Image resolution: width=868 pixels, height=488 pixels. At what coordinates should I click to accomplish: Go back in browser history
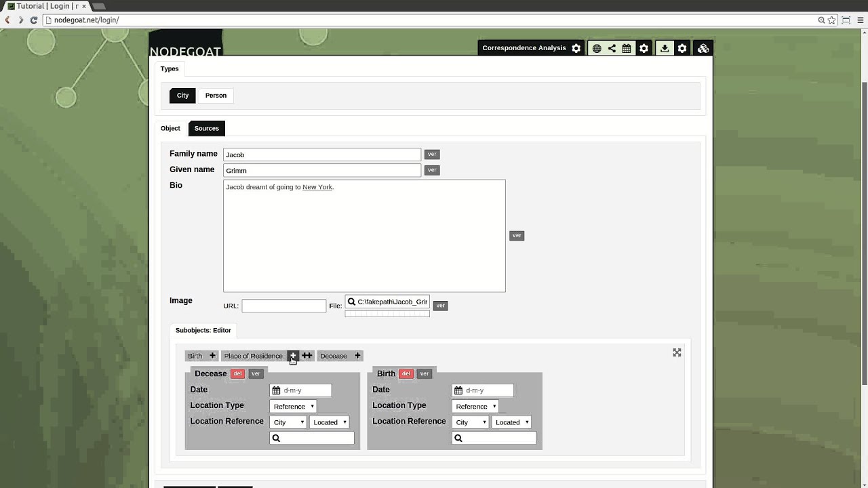pyautogui.click(x=7, y=20)
